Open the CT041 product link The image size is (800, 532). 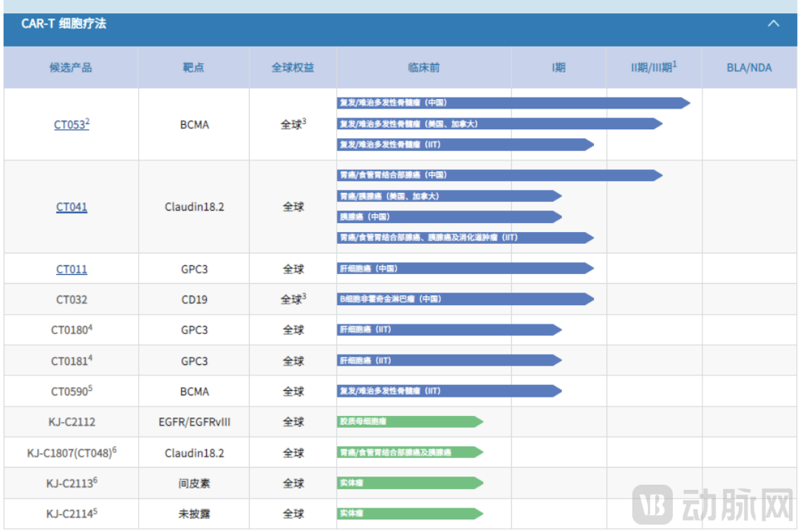tap(72, 207)
